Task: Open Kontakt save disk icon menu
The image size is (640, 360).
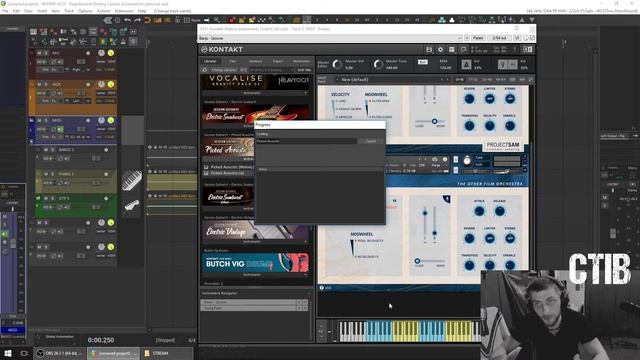Action: pos(429,49)
